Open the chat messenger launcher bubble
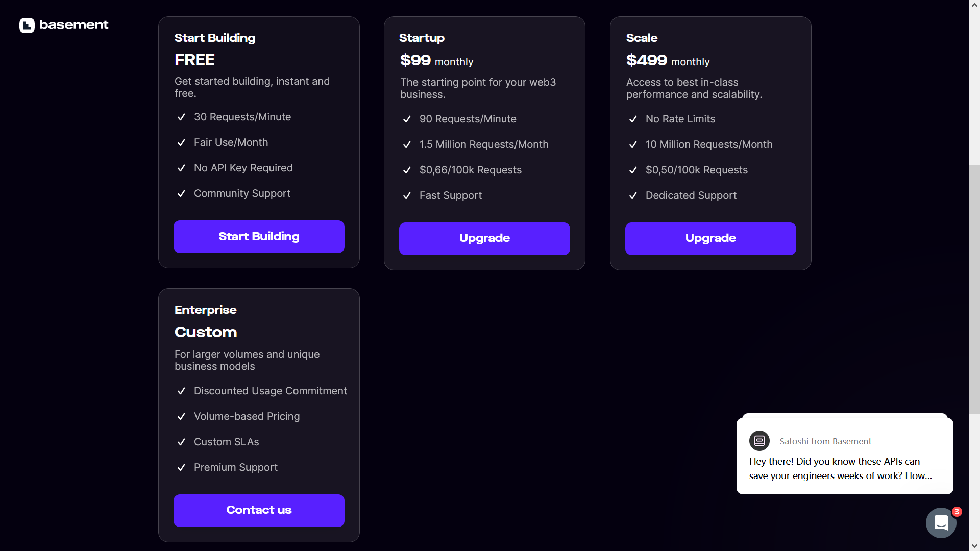The image size is (980, 551). (x=941, y=523)
